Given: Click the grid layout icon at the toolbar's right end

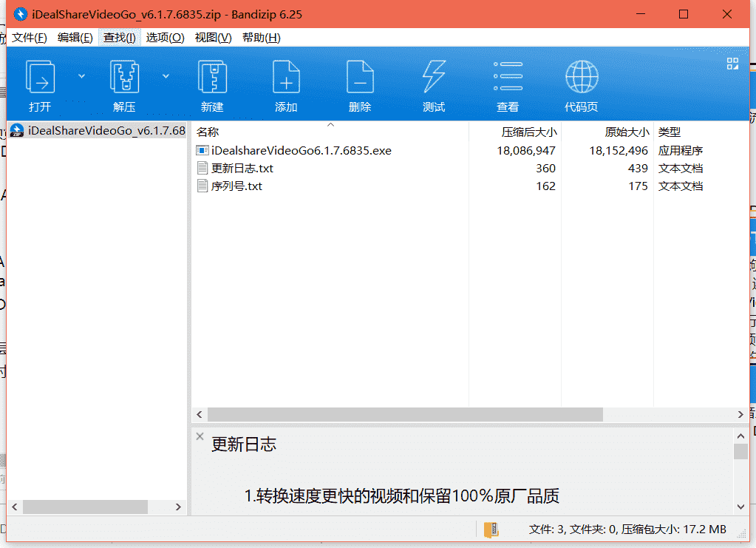Looking at the screenshot, I should point(732,64).
